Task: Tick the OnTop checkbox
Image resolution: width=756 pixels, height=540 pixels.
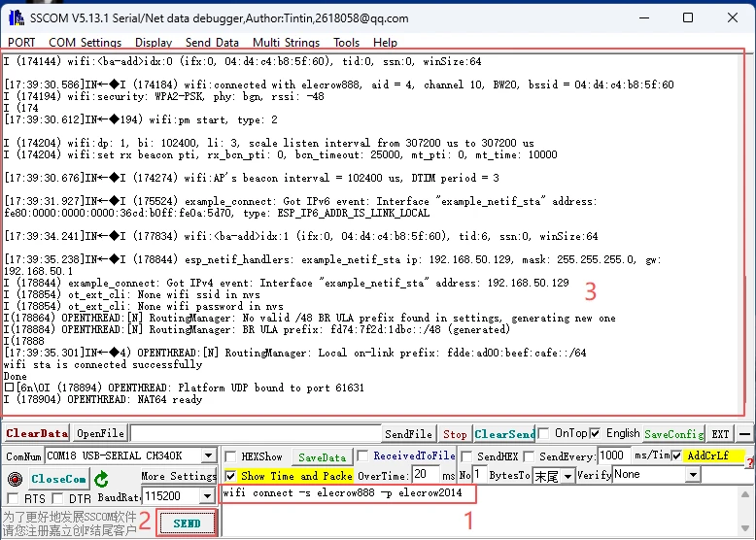Action: coord(543,433)
